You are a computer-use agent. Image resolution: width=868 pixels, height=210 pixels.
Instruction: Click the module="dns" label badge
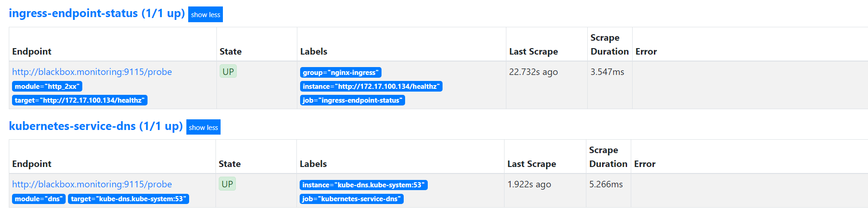(38, 199)
